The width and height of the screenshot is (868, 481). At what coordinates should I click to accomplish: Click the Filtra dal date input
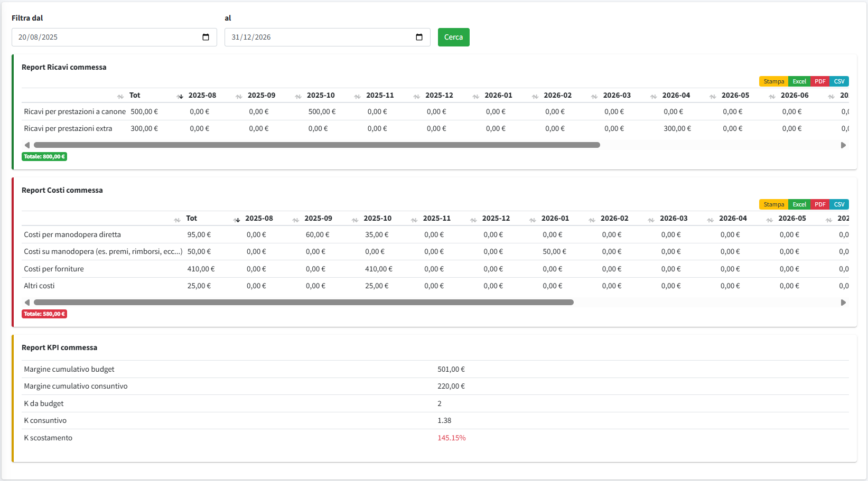click(106, 37)
